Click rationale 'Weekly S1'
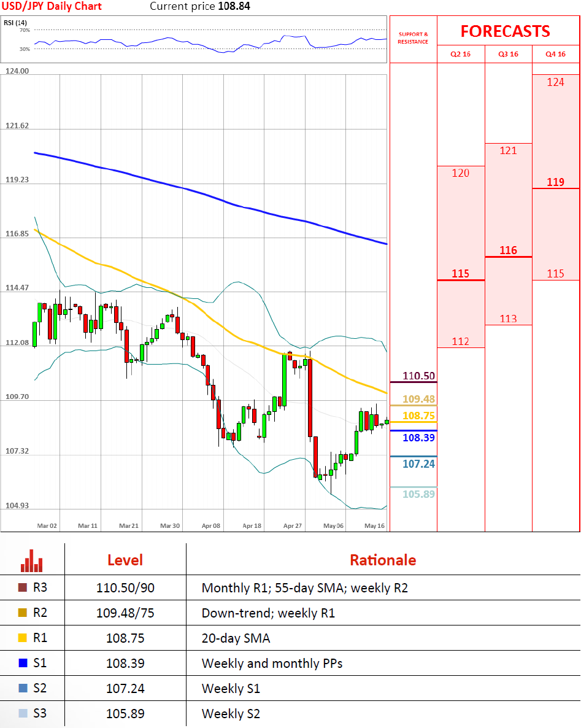Viewport: 581px width, 728px height. tap(231, 688)
